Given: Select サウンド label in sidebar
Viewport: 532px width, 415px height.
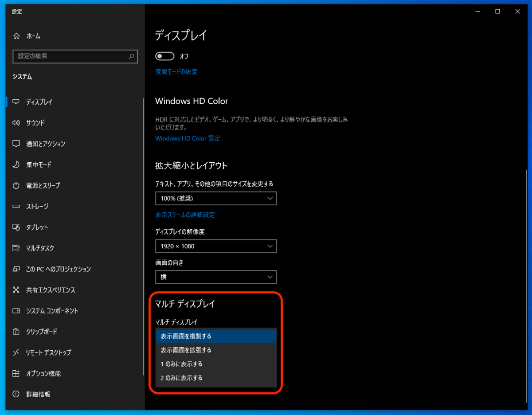Looking at the screenshot, I should pyautogui.click(x=35, y=123).
